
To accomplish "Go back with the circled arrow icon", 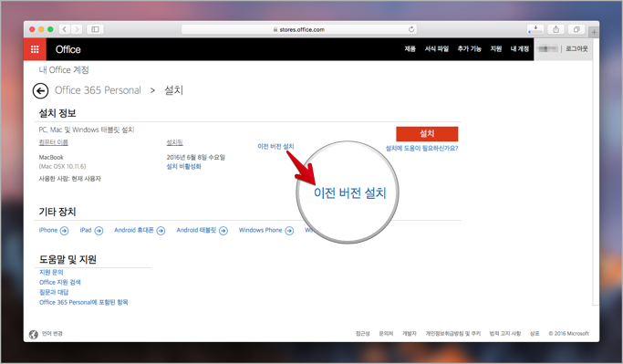I will tap(40, 90).
